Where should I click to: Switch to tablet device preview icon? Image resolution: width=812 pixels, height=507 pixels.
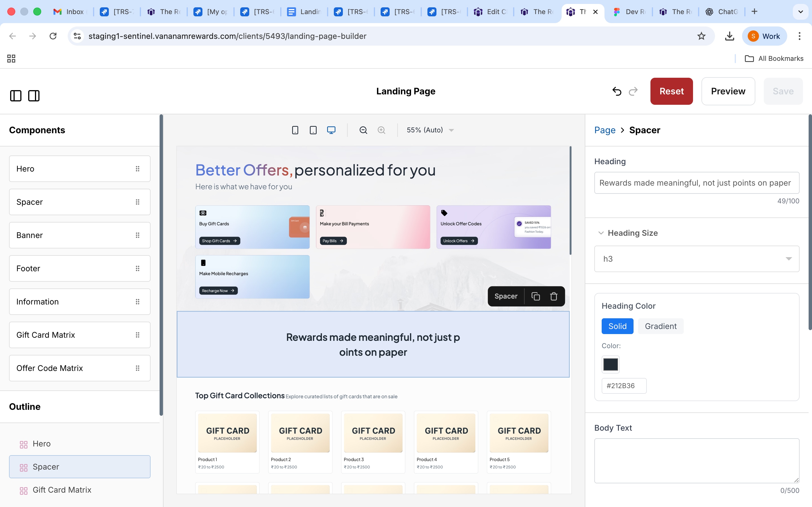(x=313, y=130)
